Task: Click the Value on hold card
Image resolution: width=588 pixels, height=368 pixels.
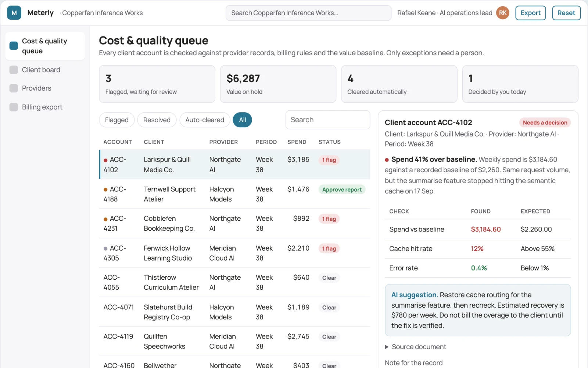Action: (278, 84)
